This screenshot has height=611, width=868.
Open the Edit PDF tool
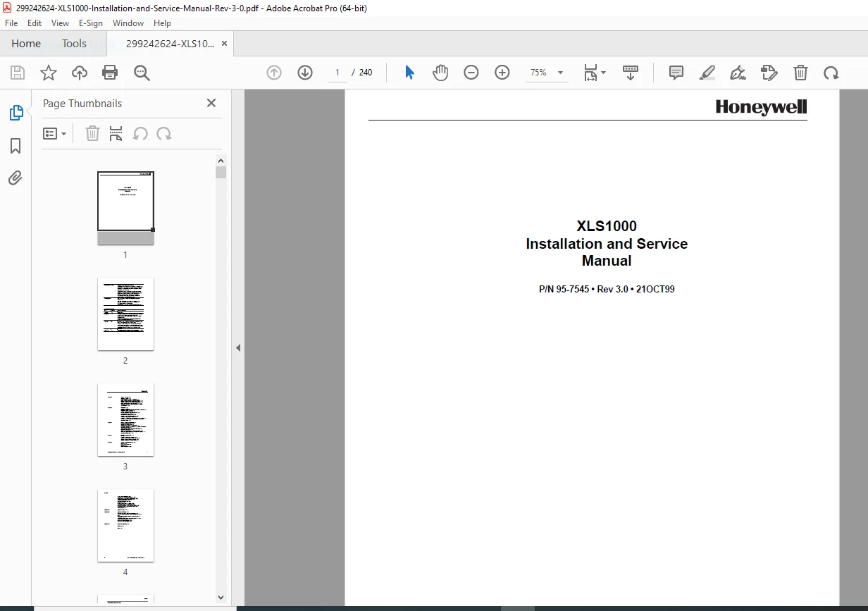coord(769,73)
